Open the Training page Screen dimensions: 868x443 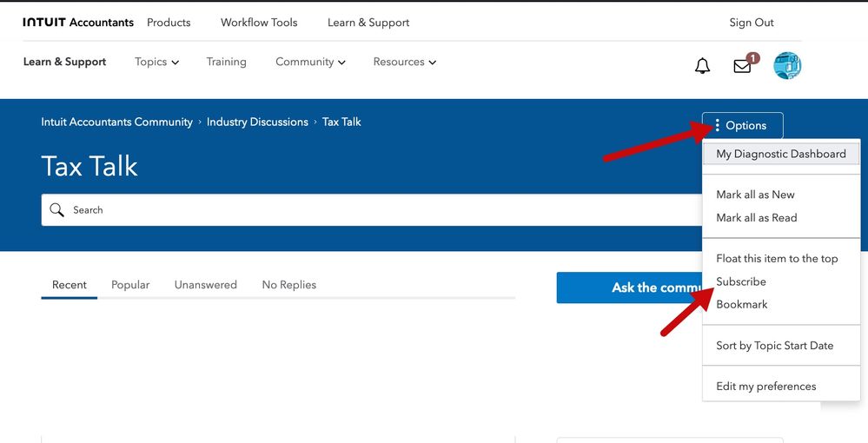[x=227, y=62]
